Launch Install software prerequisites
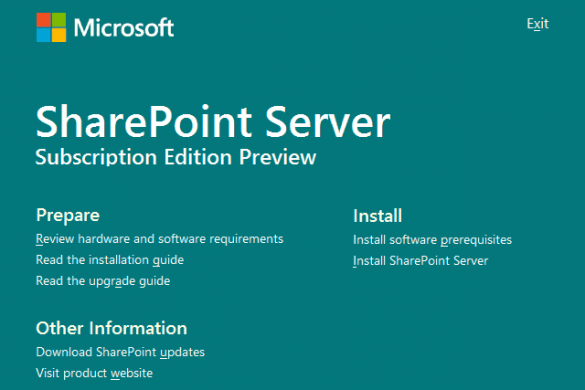This screenshot has width=585, height=390. click(432, 240)
